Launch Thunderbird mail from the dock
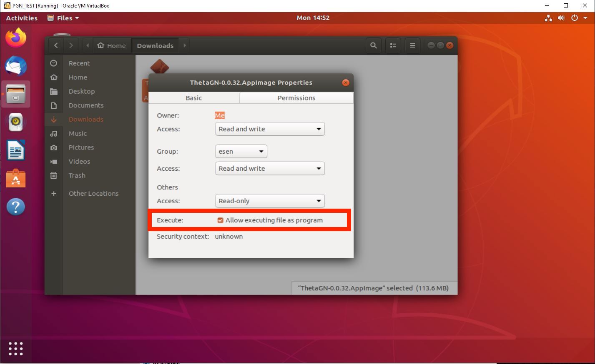The image size is (595, 364). pyautogui.click(x=15, y=66)
